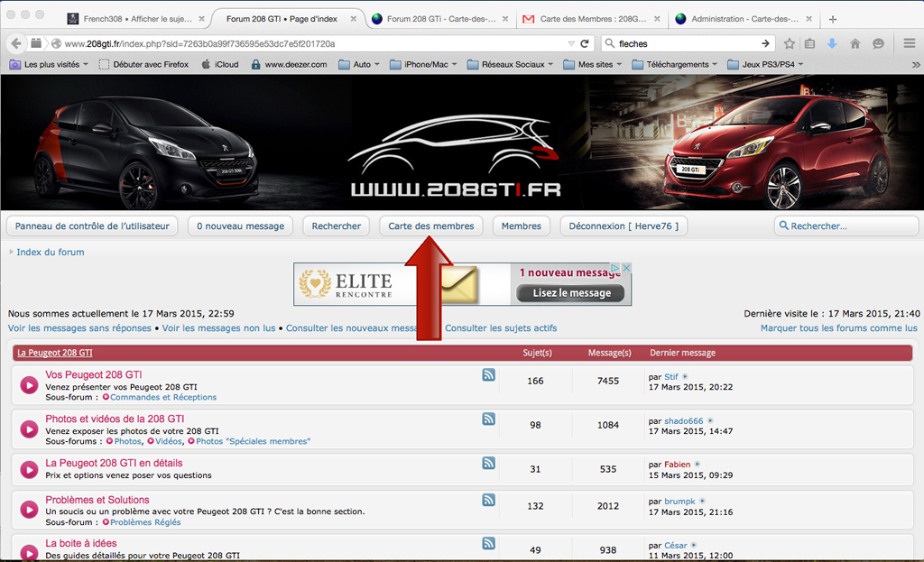
Task: Open the Commandes et Réceptions sub-forum
Action: [x=163, y=397]
